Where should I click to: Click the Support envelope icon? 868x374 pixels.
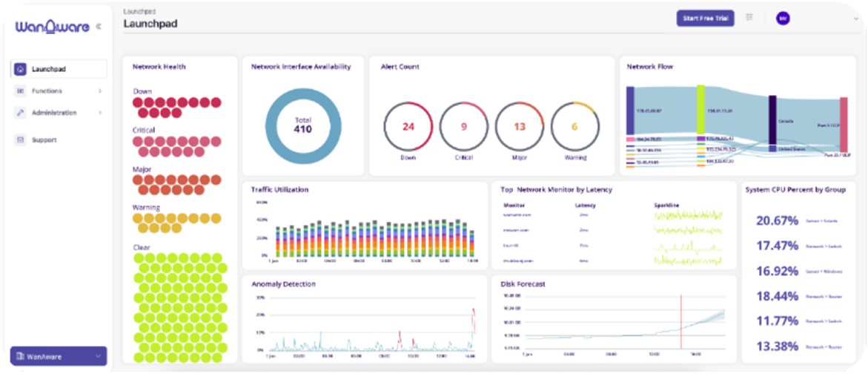(20, 140)
